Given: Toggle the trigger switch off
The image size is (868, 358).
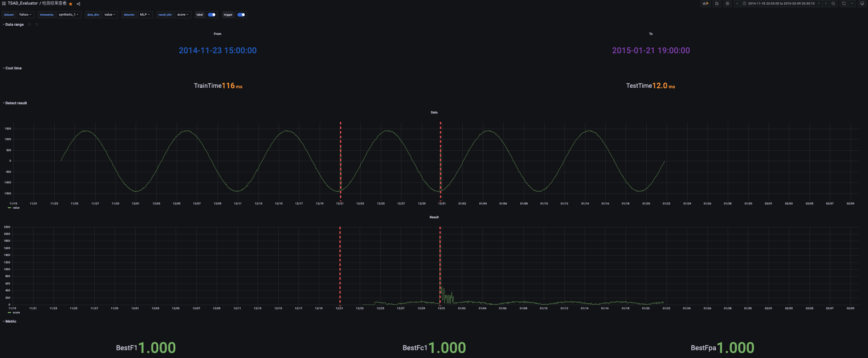Looking at the screenshot, I should pyautogui.click(x=241, y=15).
